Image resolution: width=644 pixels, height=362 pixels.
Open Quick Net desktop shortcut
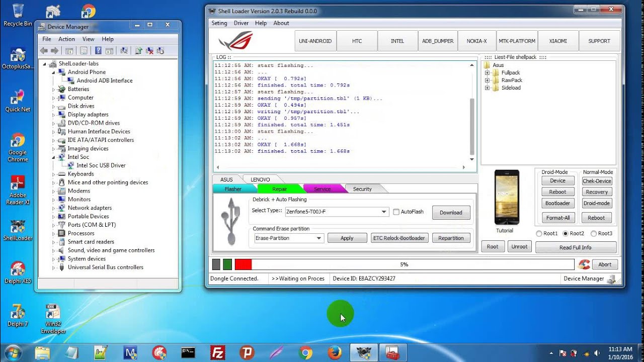point(18,101)
